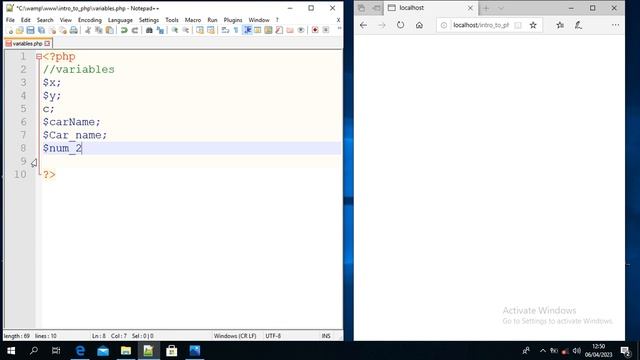Click INS mode in status bar
The image size is (640, 360).
(326, 336)
